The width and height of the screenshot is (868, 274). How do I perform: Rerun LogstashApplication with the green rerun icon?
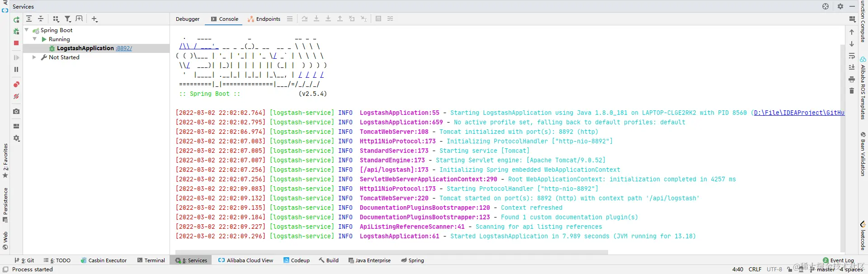point(16,19)
